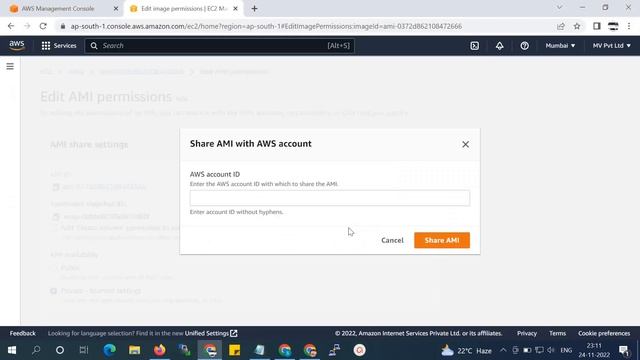Click the browser address bar URL
Viewport: 640px width, 360px height.
click(x=266, y=26)
